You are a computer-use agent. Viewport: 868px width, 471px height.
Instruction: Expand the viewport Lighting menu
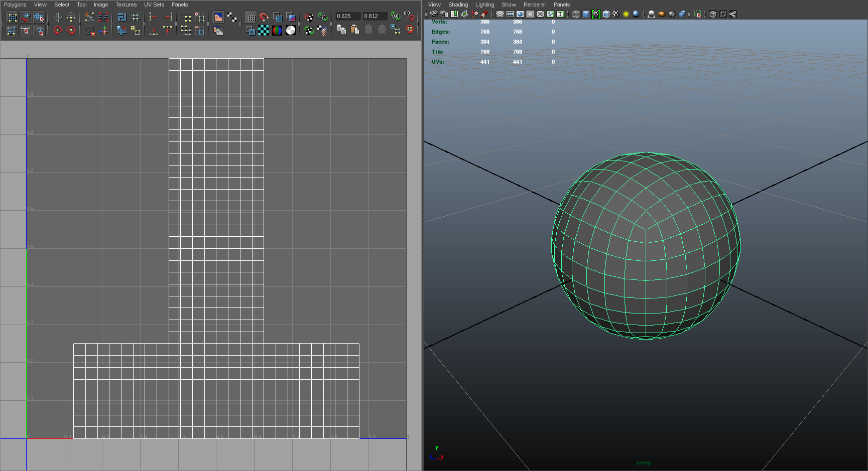pyautogui.click(x=484, y=5)
